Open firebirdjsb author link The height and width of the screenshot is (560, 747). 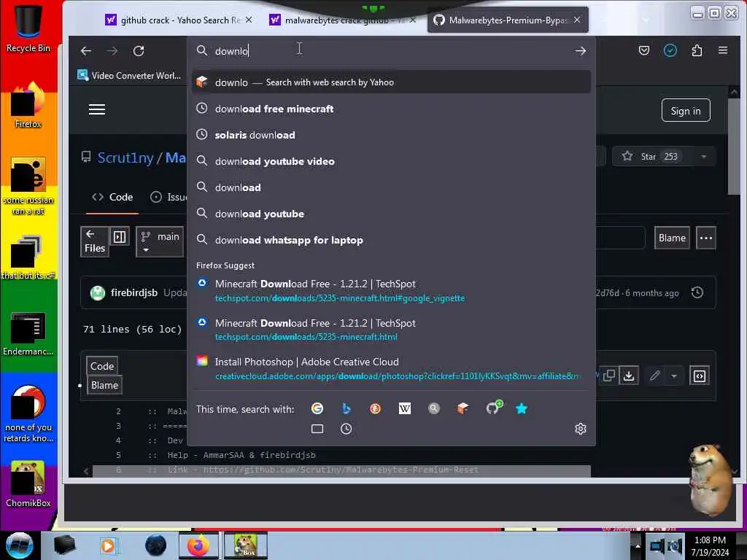tap(134, 292)
